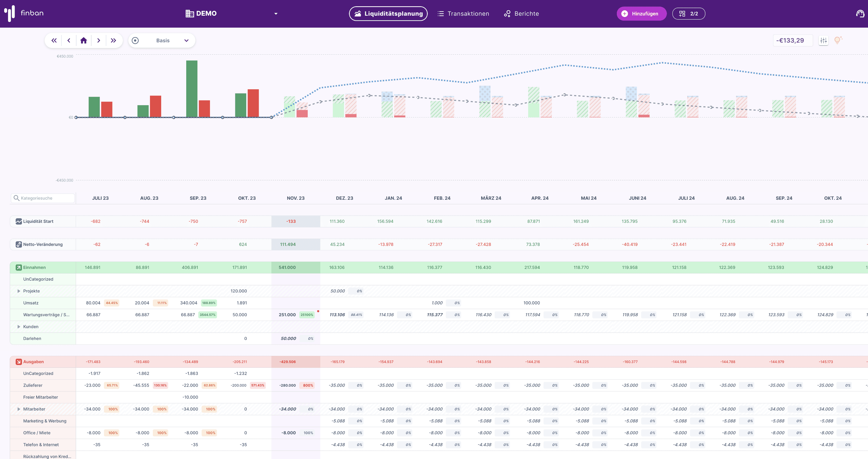
Task: Jump back with double left chevron
Action: click(54, 40)
